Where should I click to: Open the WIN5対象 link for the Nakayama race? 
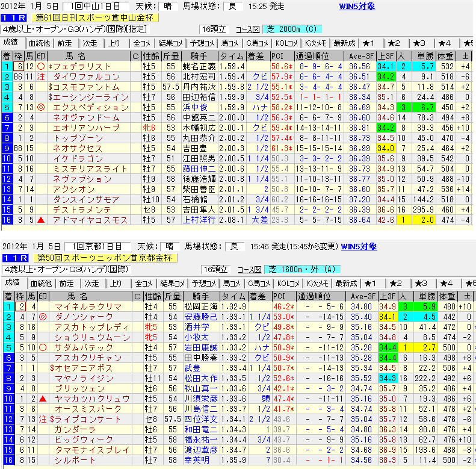(357, 7)
